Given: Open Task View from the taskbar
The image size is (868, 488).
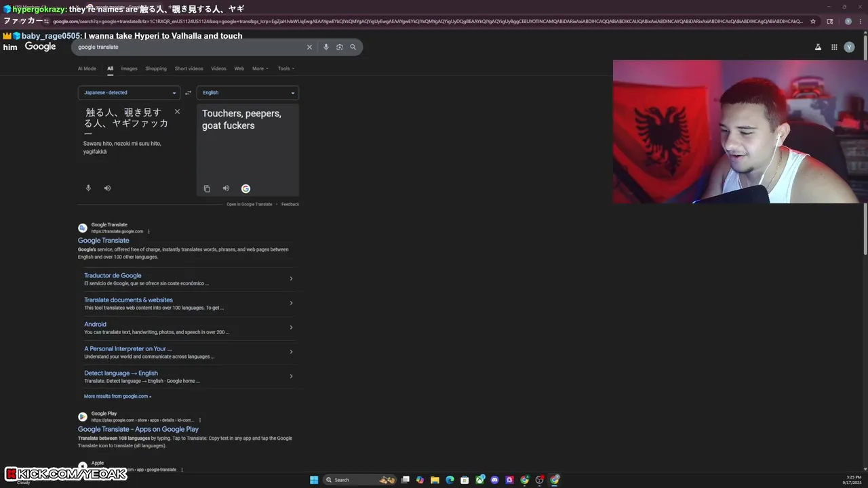Looking at the screenshot, I should pos(405,480).
